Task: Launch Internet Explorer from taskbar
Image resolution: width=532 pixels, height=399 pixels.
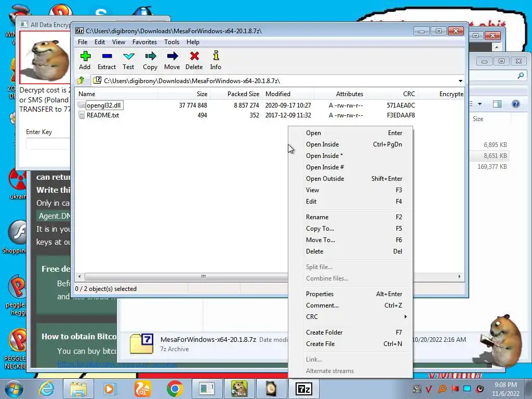Action: [46, 389]
